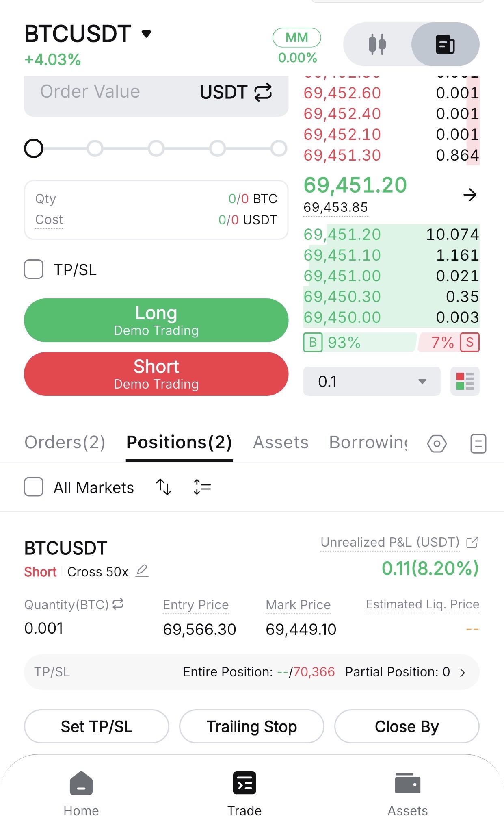Edit Cross 50x leverage pencil icon

pos(142,571)
